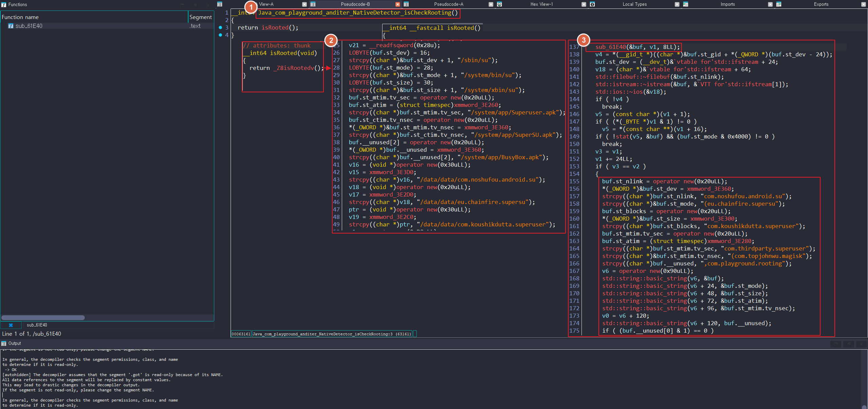This screenshot has width=868, height=409.
Task: Click the Hex View-1 tab icon
Action: coord(499,4)
